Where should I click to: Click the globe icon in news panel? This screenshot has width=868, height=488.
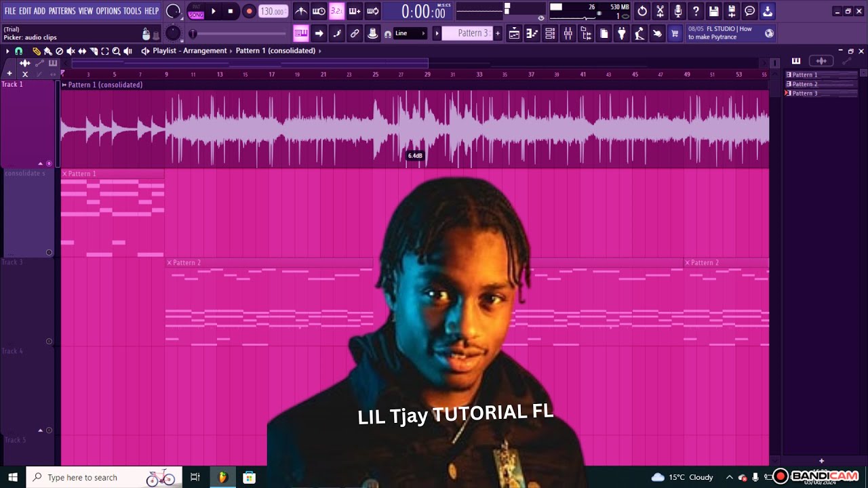click(x=769, y=33)
